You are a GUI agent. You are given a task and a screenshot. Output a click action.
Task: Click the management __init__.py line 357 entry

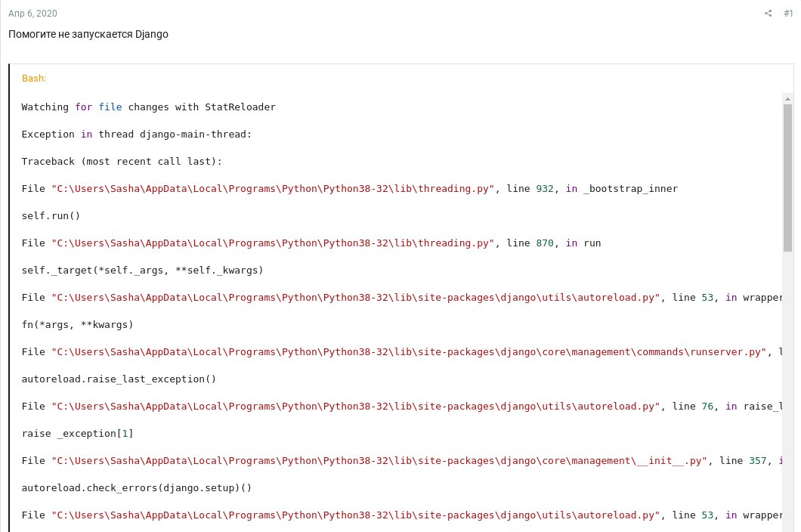401,460
